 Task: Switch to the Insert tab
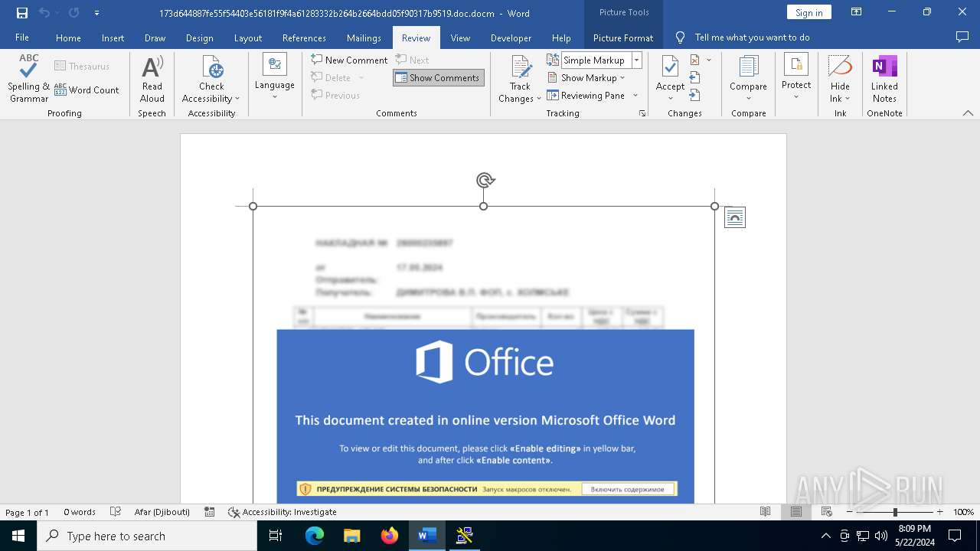(x=113, y=37)
